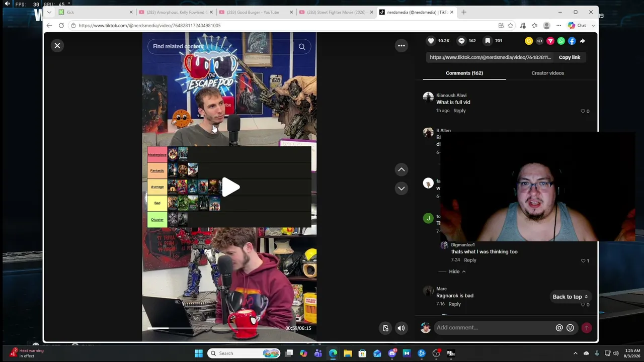Switch to the Comments (162) tab
Screen dimensions: 644x362
464,73
